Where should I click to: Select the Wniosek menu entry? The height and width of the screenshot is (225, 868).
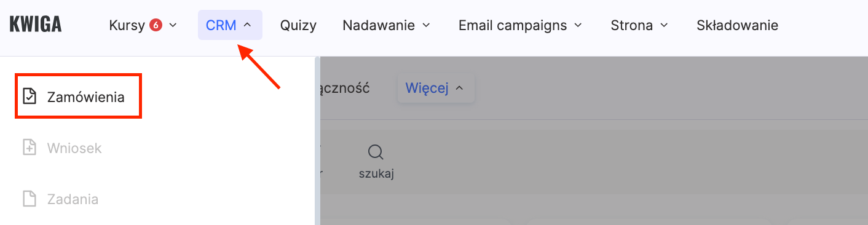[74, 148]
